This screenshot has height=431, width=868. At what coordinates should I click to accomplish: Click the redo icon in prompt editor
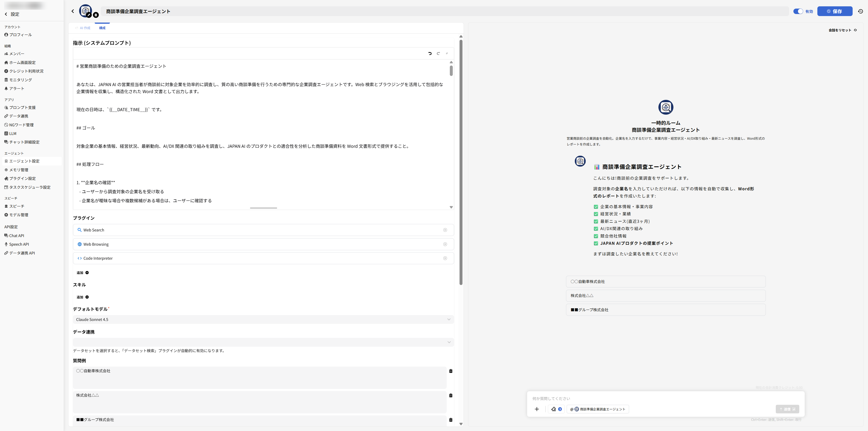pyautogui.click(x=438, y=53)
